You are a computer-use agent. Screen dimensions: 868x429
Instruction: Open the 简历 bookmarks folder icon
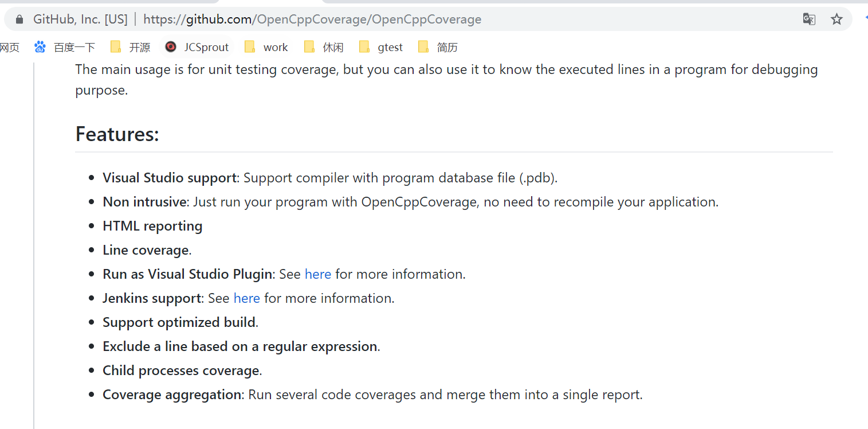(x=422, y=46)
